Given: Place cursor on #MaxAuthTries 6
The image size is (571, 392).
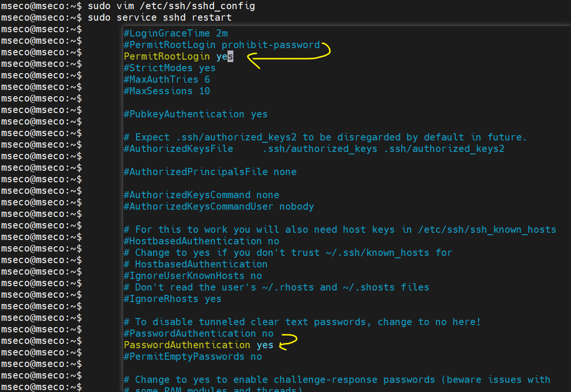Looking at the screenshot, I should point(166,79).
